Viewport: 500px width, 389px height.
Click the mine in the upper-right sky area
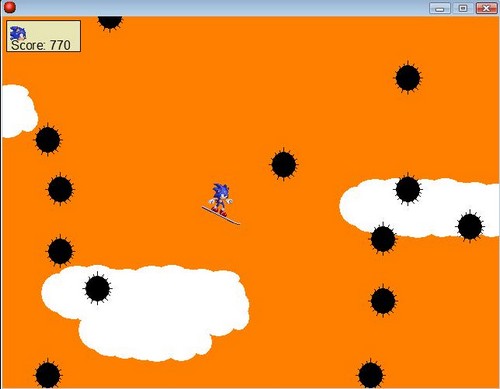point(408,78)
